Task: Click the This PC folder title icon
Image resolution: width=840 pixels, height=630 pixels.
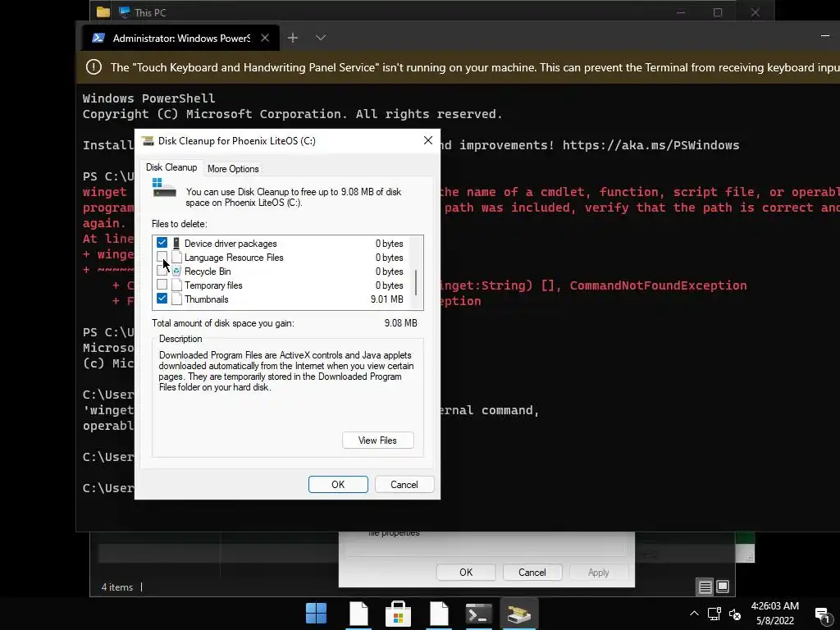Action: pyautogui.click(x=103, y=11)
